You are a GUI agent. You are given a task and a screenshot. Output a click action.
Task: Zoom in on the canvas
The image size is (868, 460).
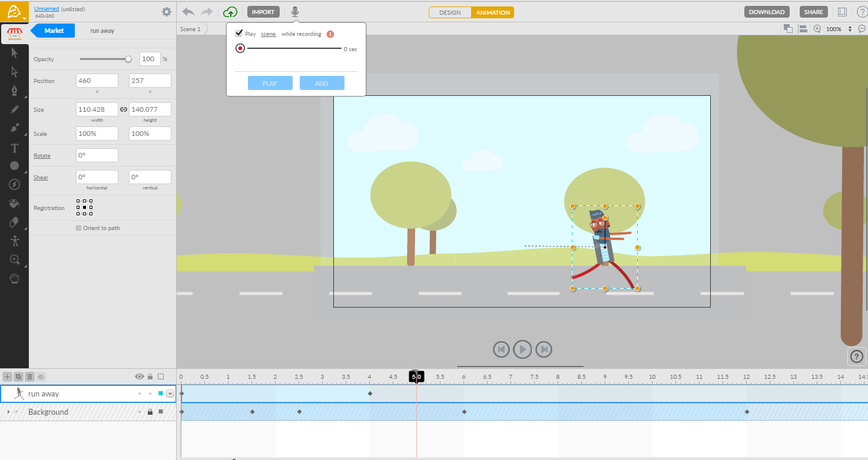click(x=817, y=29)
